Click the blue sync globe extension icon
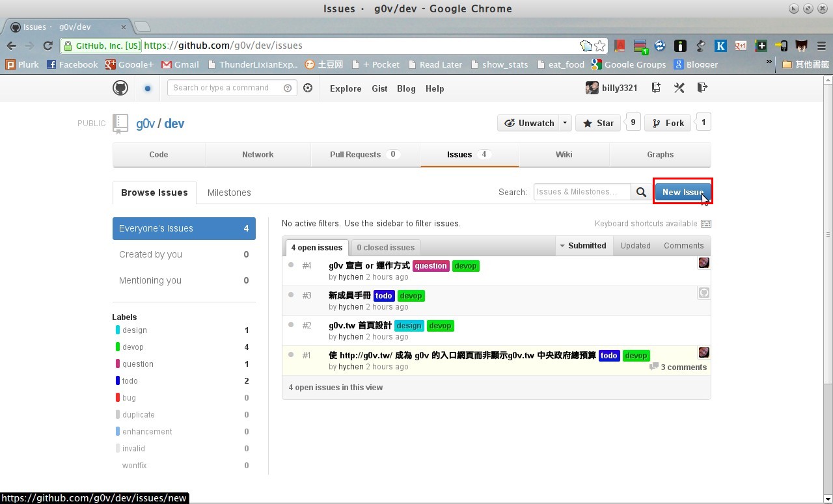 (x=660, y=46)
